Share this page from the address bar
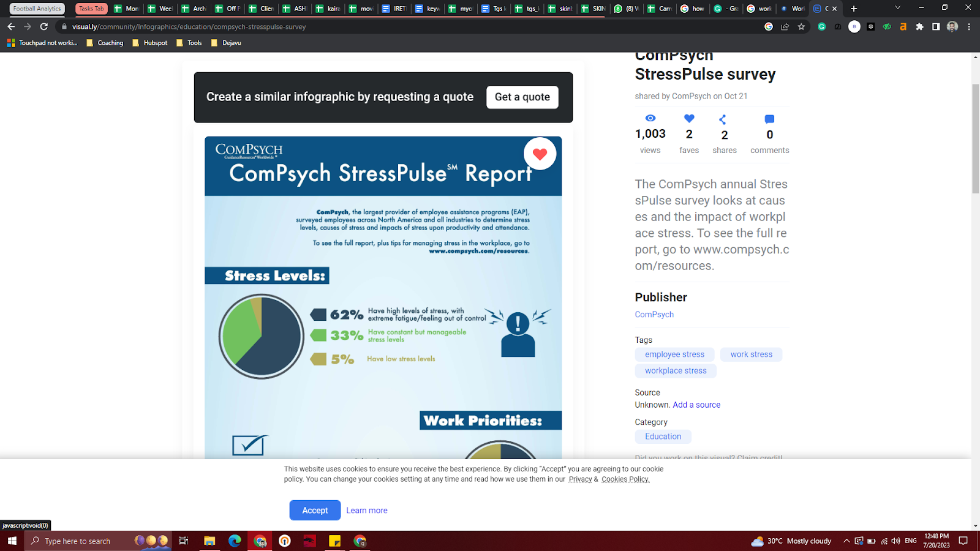This screenshot has width=980, height=551. 785,26
